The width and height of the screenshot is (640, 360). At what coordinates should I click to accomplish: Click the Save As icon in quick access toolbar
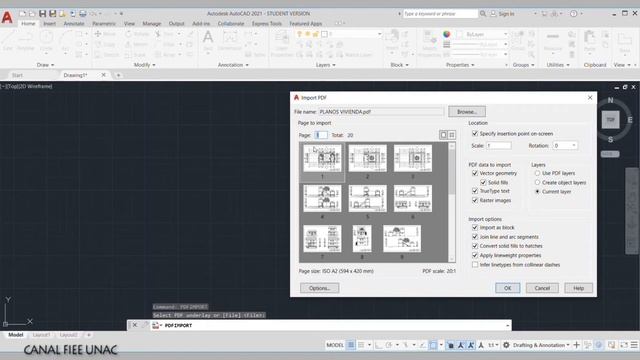point(52,13)
